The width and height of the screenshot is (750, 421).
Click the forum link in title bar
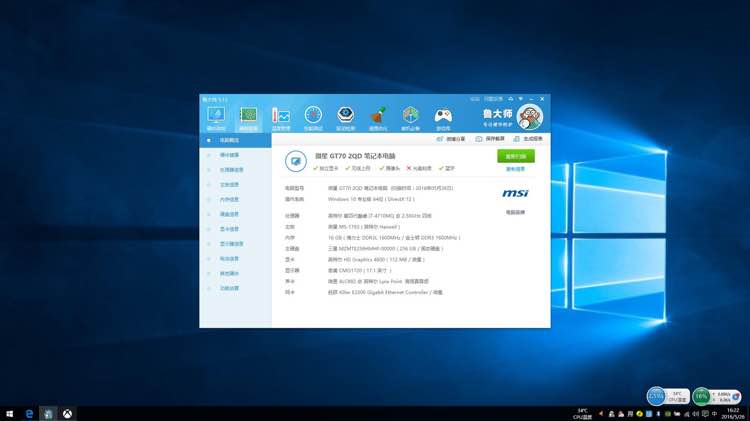pos(474,99)
